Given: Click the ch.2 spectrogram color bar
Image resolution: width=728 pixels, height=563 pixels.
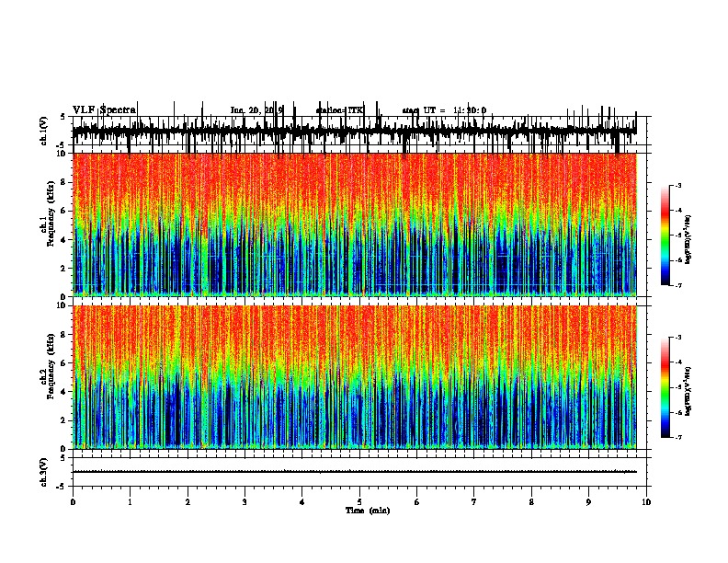Looking at the screenshot, I should pos(665,387).
